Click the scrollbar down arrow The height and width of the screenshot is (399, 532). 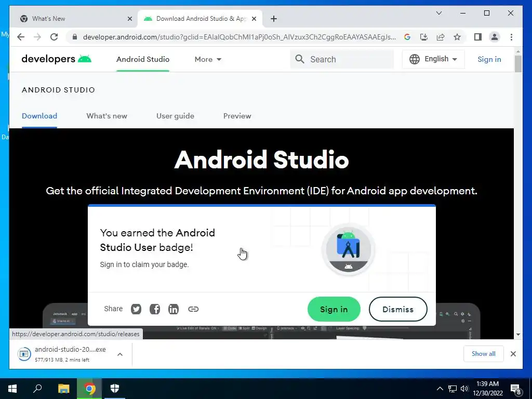518,335
